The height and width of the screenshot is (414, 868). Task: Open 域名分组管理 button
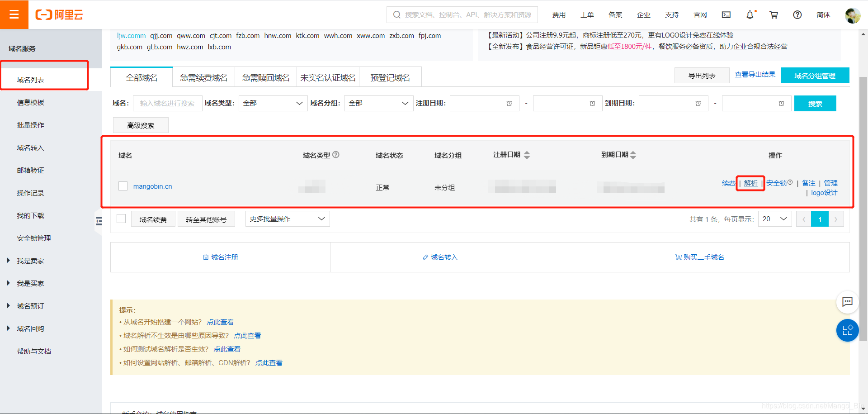click(x=815, y=76)
